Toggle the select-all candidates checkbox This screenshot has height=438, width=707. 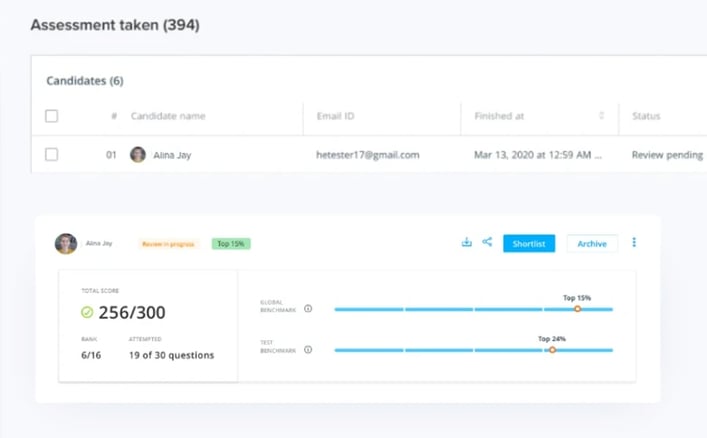pos(52,116)
